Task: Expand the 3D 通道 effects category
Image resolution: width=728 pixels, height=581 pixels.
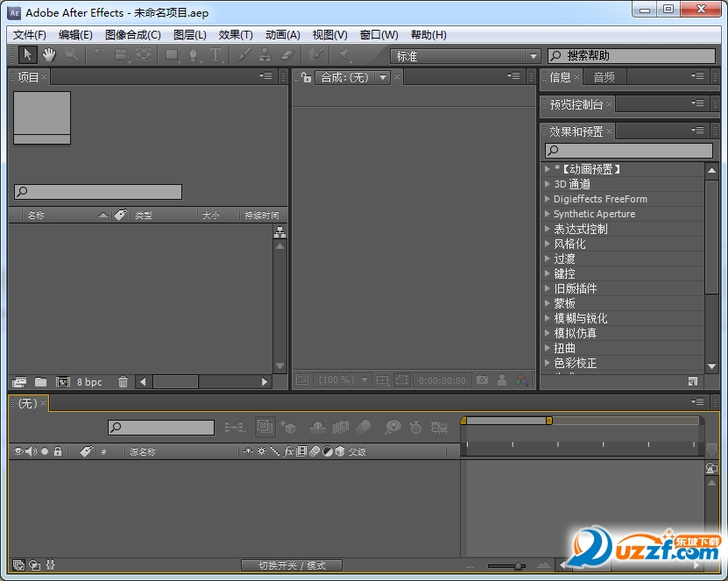Action: 548,184
